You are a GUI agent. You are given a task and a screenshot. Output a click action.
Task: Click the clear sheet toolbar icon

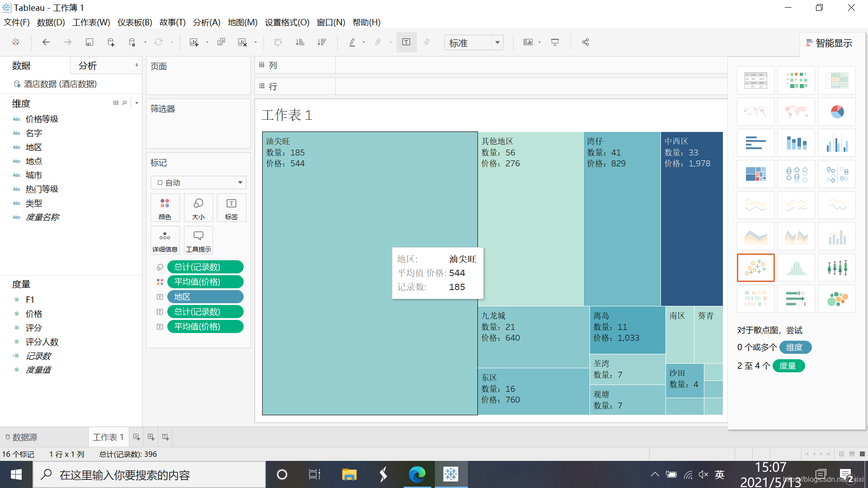tap(242, 42)
